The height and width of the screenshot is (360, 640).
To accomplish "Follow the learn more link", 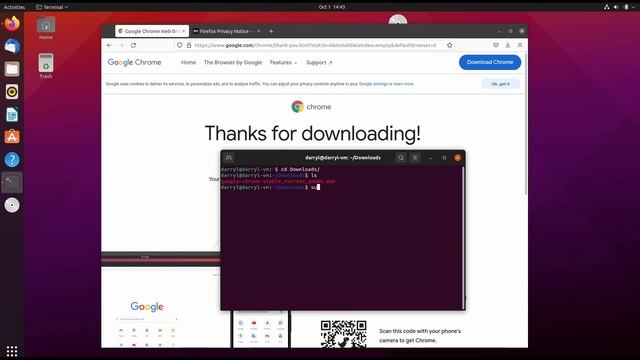I will 403,84.
